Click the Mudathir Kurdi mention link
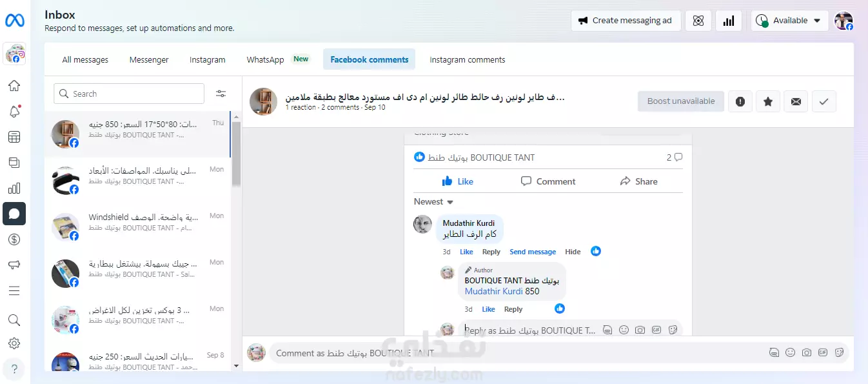Image resolution: width=868 pixels, height=384 pixels. click(494, 291)
